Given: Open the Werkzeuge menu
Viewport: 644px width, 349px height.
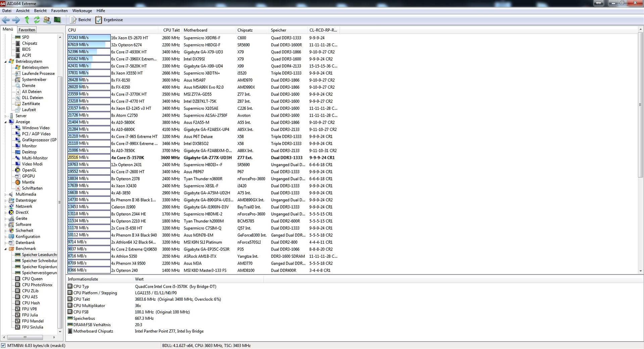Looking at the screenshot, I should (x=82, y=11).
